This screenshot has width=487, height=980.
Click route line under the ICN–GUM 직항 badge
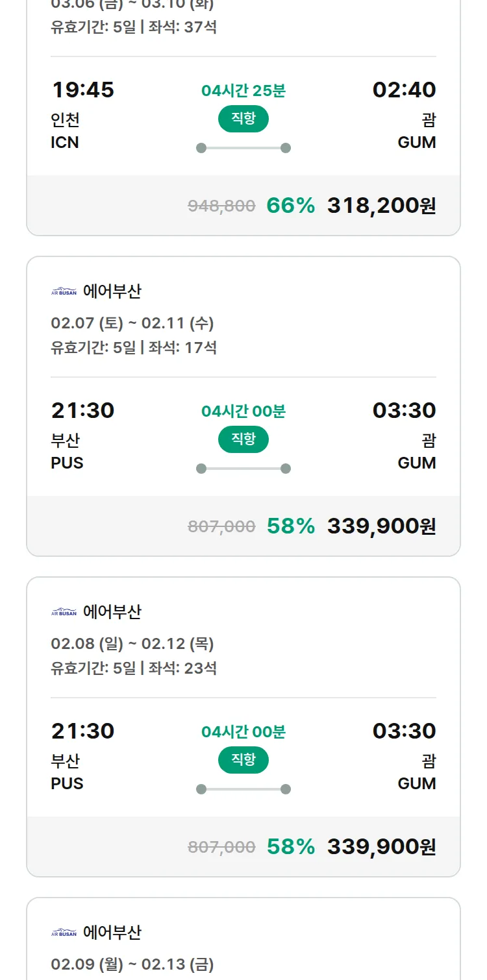[x=243, y=148]
